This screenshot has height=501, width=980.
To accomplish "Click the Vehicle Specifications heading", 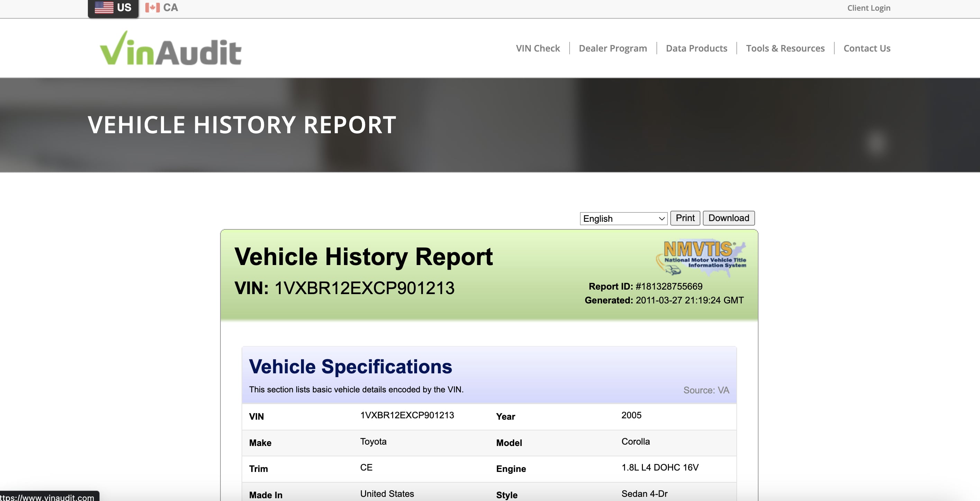I will (351, 367).
